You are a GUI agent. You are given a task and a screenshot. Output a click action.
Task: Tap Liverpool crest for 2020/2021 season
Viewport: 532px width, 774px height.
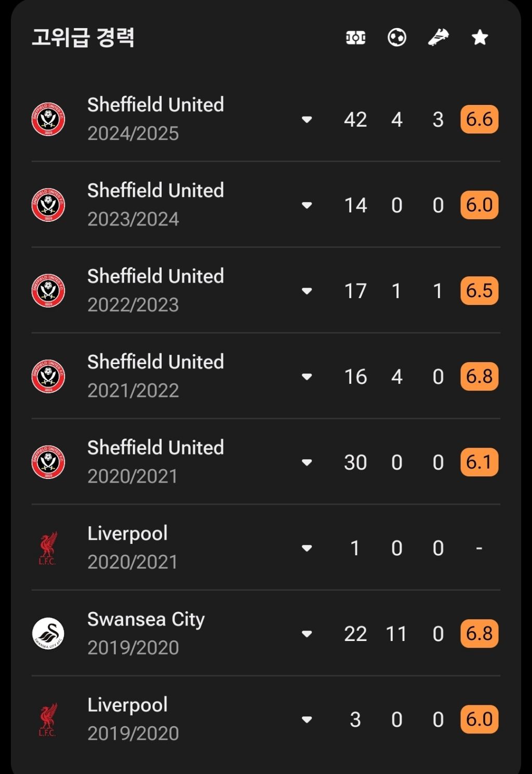48,548
